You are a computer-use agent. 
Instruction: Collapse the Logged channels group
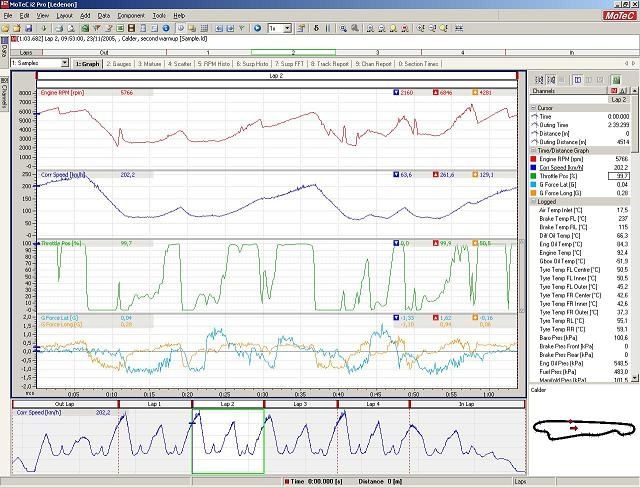[533, 202]
